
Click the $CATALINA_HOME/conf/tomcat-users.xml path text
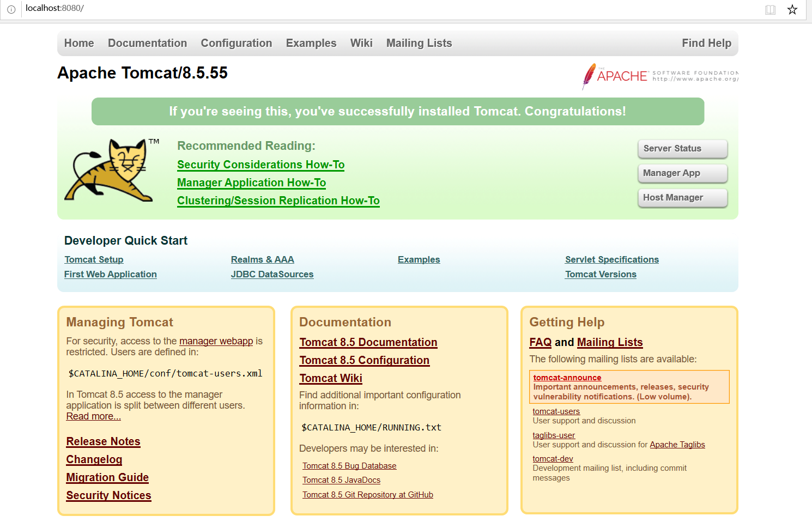(165, 373)
